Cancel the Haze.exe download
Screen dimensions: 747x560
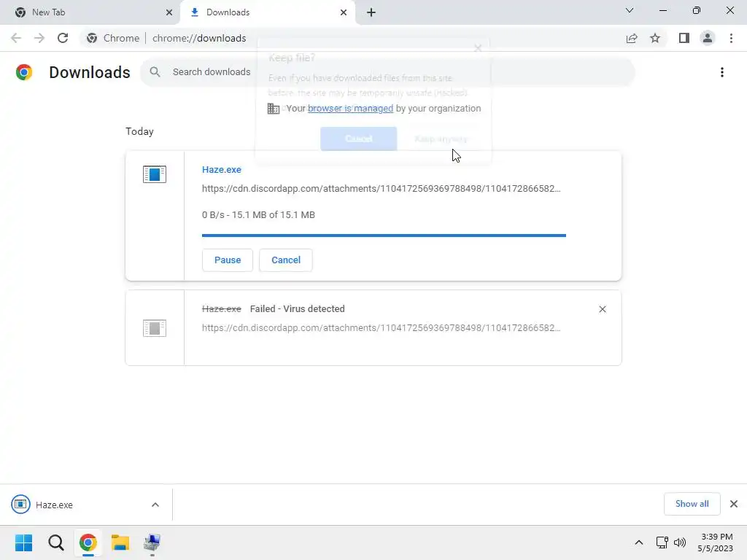[x=286, y=260]
